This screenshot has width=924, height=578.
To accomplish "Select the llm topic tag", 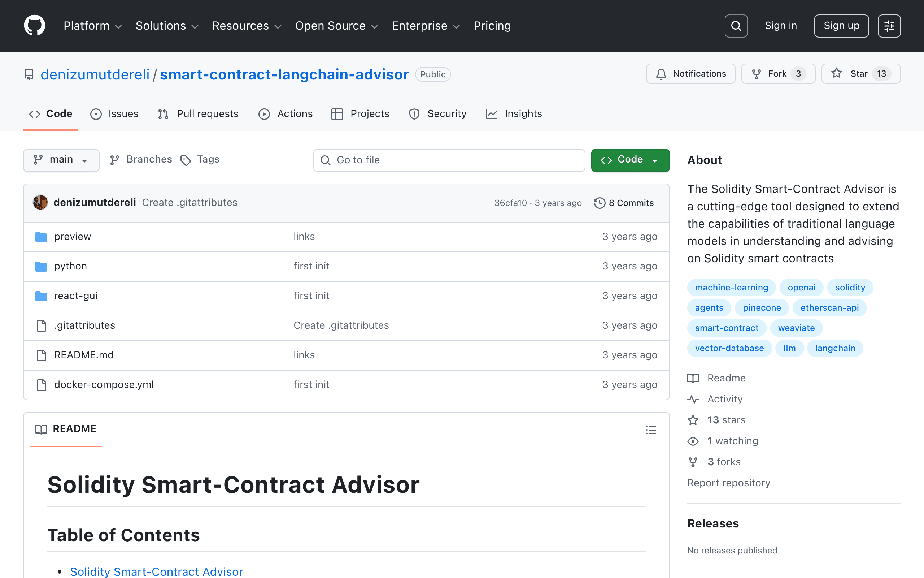I will point(789,348).
